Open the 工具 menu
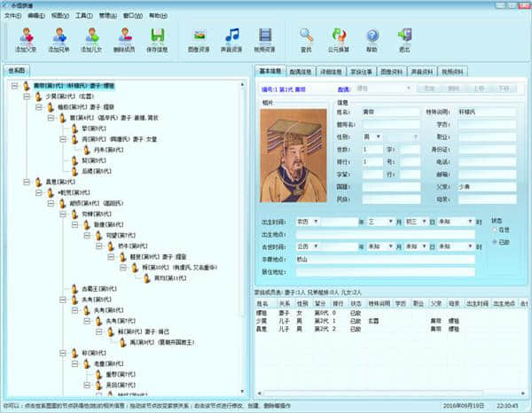This screenshot has height=413, width=532. (84, 16)
